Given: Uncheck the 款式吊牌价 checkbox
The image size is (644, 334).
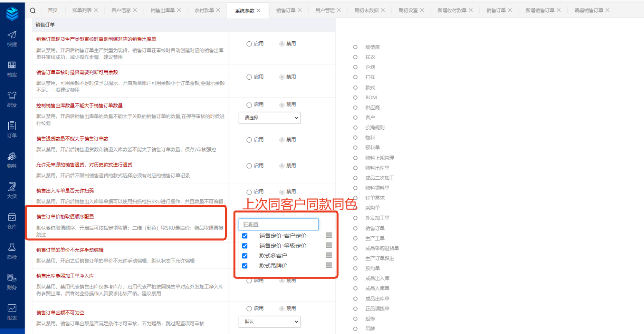Looking at the screenshot, I should 245,266.
